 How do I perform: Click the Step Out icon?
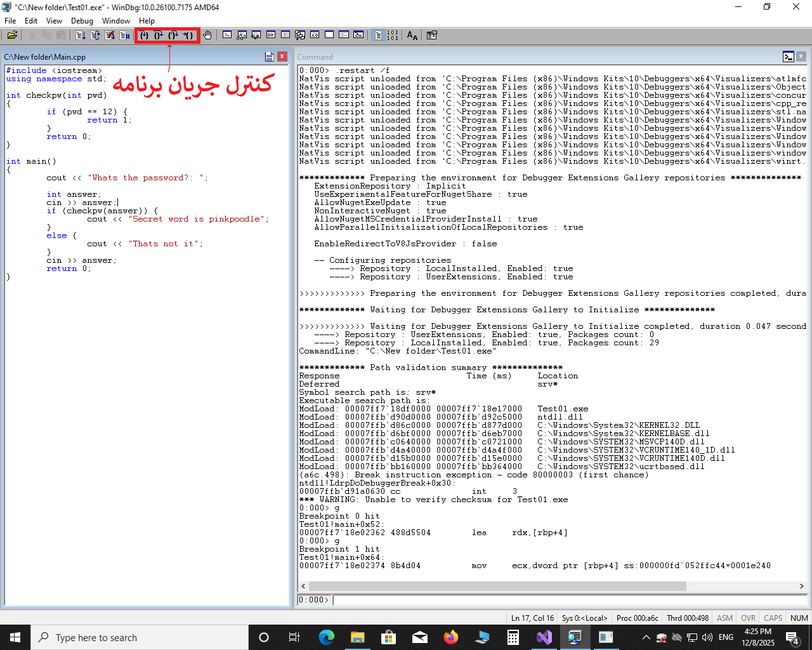point(173,36)
